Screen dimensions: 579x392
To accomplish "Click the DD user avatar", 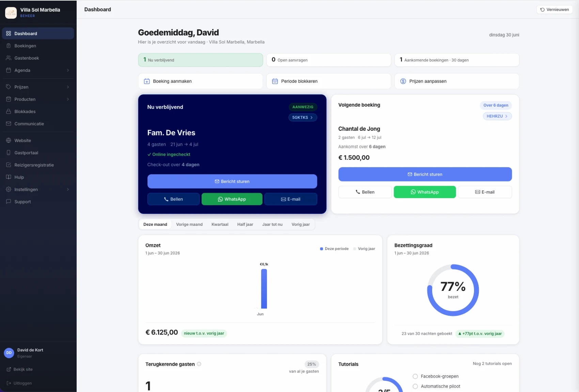I will pyautogui.click(x=9, y=353).
